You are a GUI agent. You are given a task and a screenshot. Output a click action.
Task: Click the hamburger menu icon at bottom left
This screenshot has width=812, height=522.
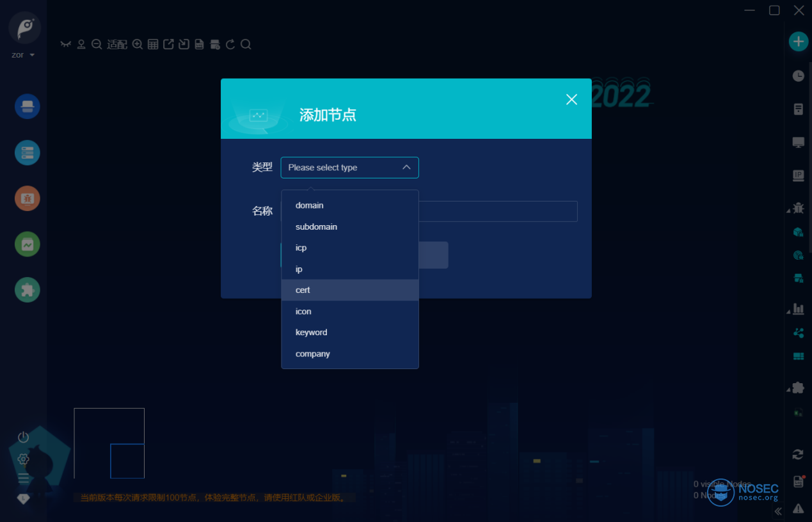click(24, 478)
